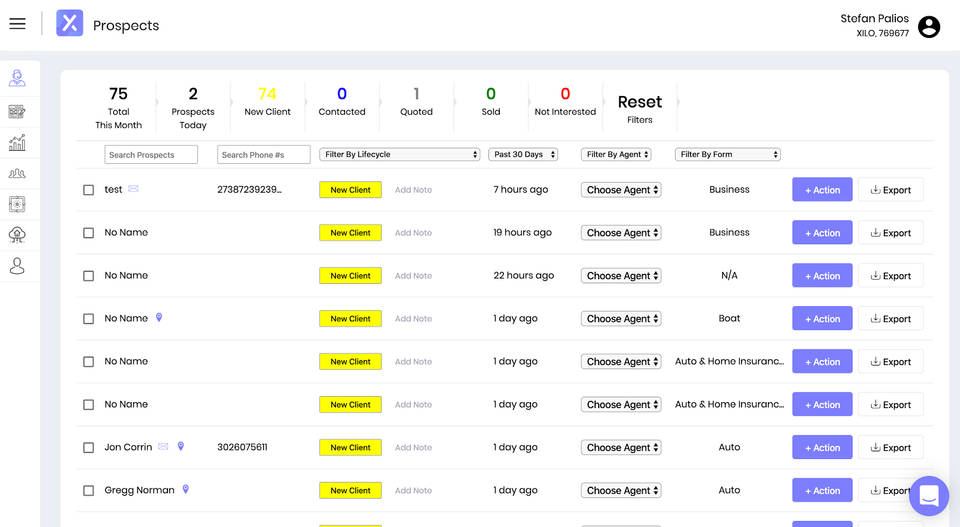Open the forms sidebar icon

point(17,111)
